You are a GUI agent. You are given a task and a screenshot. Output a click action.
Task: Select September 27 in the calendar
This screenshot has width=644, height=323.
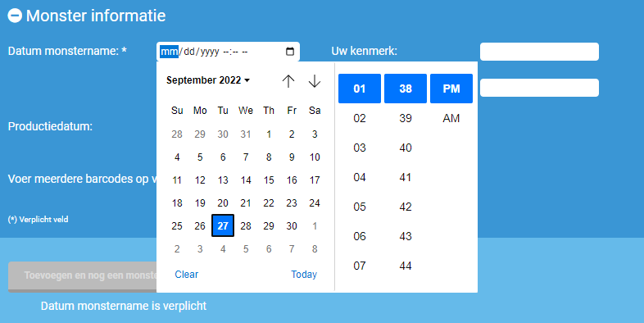click(x=223, y=225)
